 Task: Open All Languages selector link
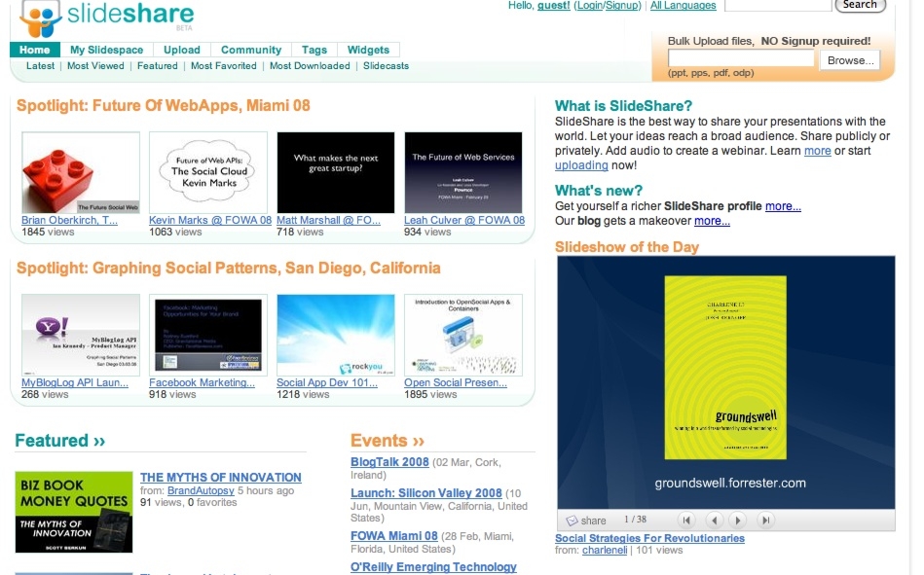[x=683, y=5]
